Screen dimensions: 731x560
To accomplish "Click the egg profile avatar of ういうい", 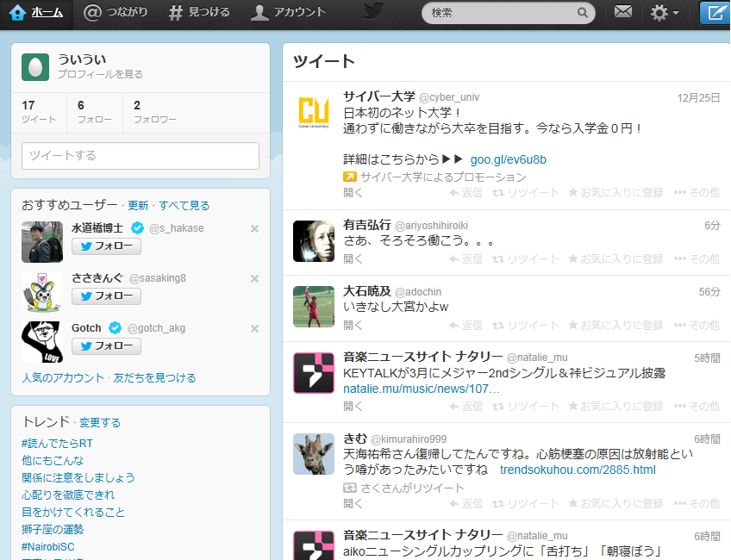I will coord(35,67).
